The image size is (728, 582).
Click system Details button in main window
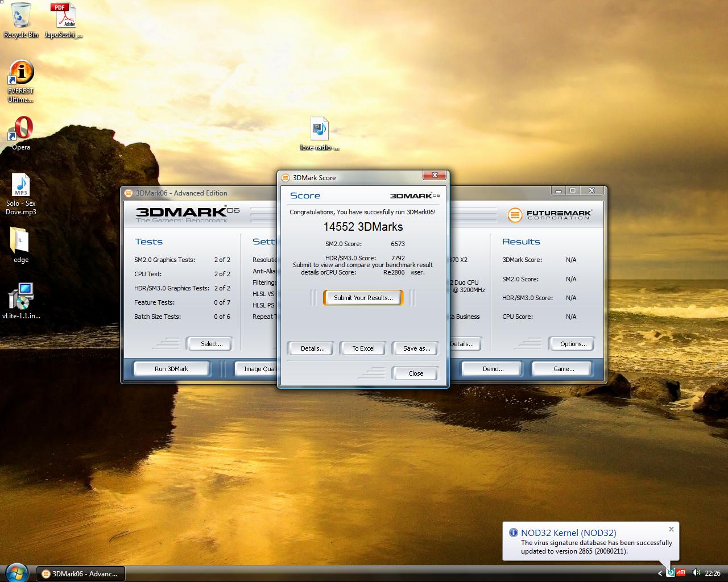[465, 344]
